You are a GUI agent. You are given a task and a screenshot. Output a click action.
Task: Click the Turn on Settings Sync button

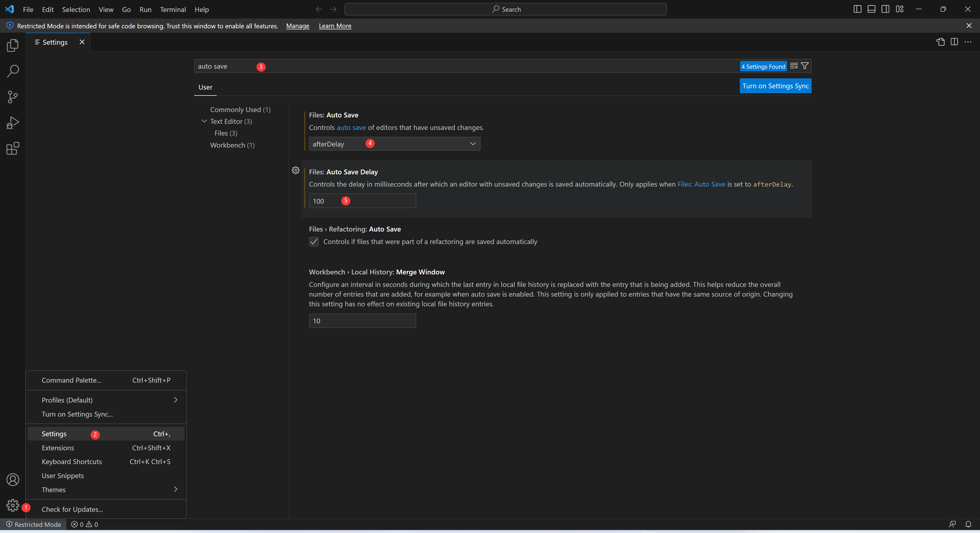(775, 86)
